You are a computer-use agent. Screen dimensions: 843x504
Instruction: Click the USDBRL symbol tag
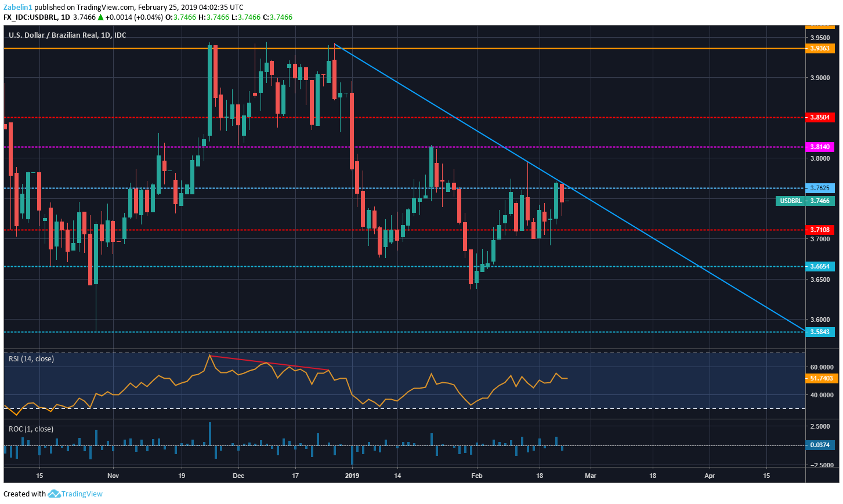click(x=790, y=201)
